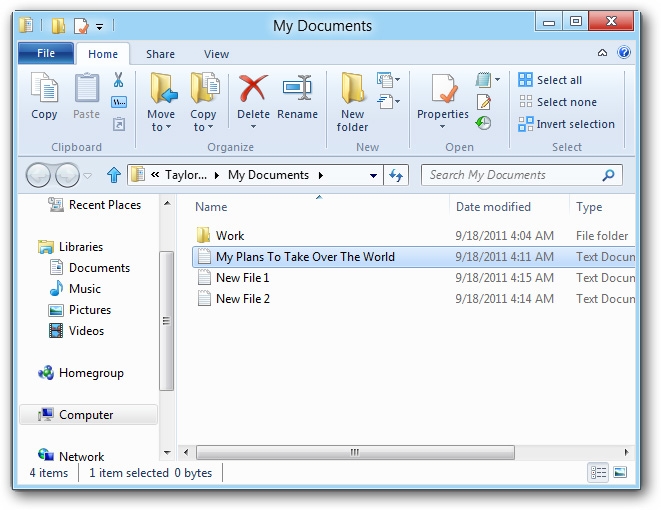This screenshot has height=510, width=661.
Task: Expand breadcrumb arrow after My Documents
Action: coord(321,175)
